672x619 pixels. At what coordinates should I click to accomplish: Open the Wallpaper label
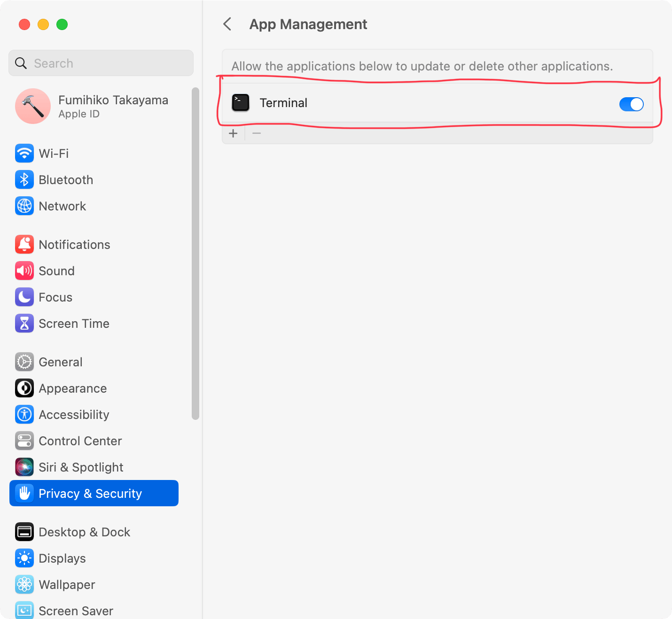click(67, 585)
